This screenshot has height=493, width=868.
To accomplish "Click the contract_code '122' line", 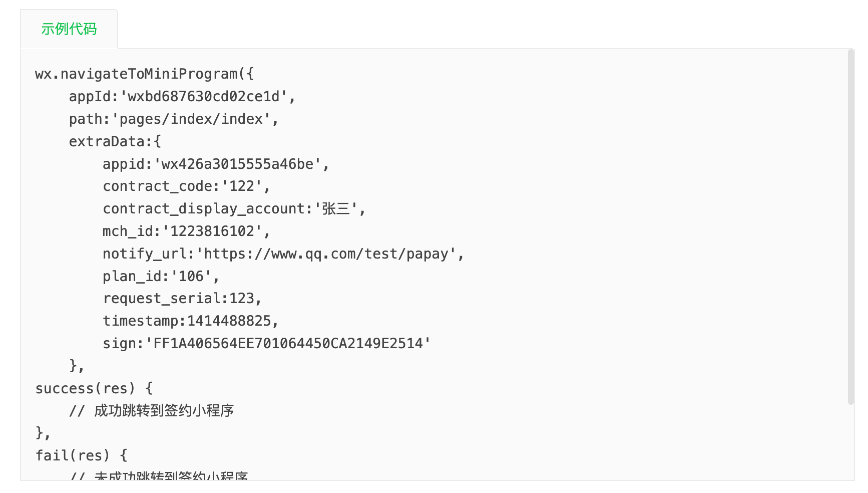I will click(187, 186).
